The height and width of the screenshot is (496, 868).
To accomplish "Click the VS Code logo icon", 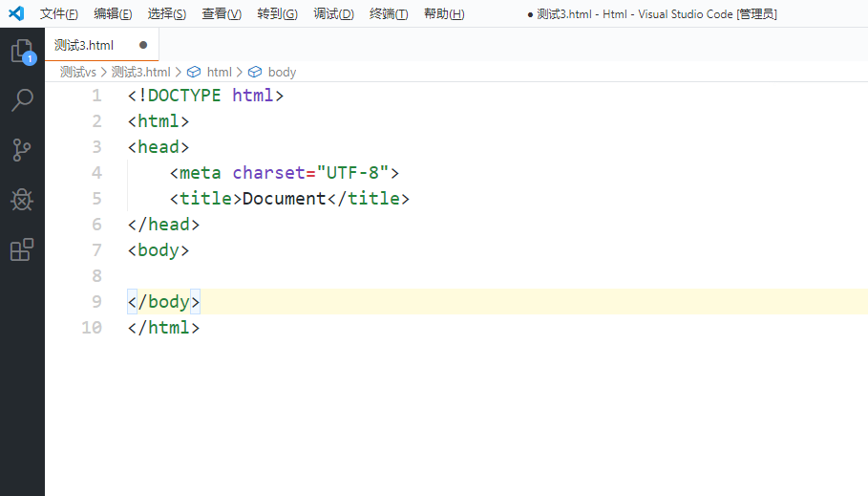I will coord(16,13).
